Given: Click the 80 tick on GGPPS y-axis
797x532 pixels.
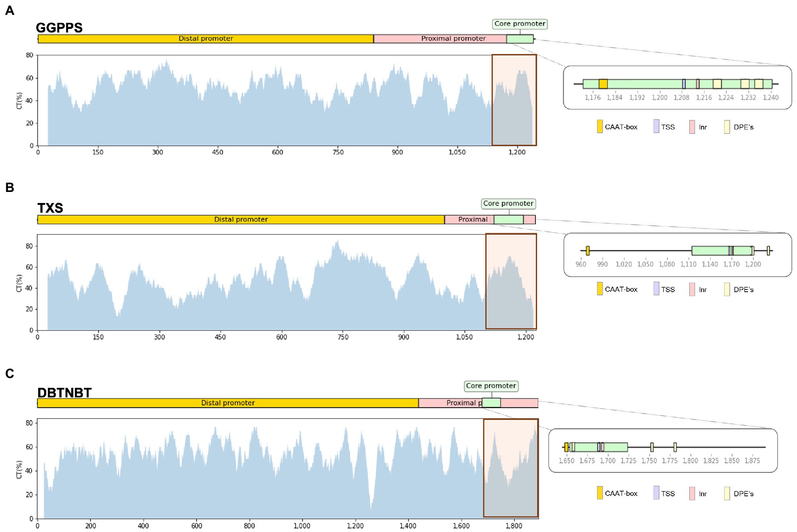Looking at the screenshot, I should 29,55.
